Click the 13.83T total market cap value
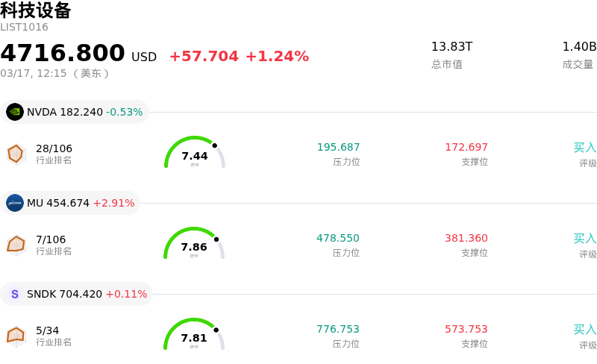This screenshot has height=364, width=597. [x=451, y=47]
